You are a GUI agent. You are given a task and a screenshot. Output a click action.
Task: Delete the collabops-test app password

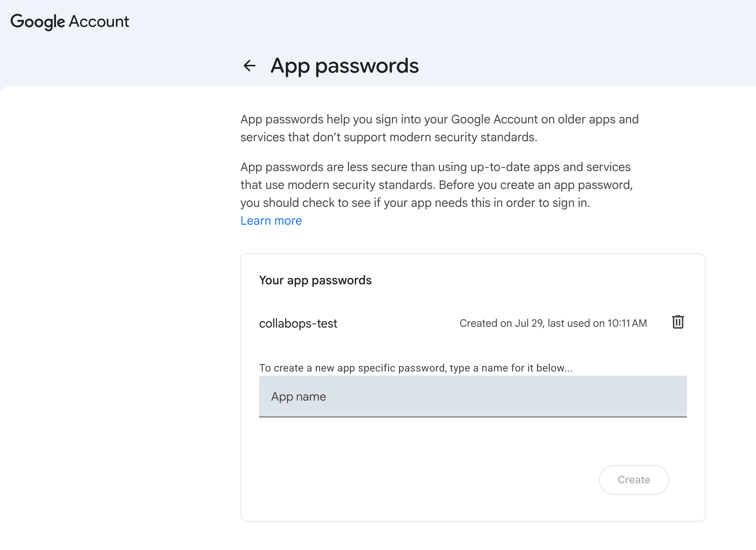click(x=678, y=322)
